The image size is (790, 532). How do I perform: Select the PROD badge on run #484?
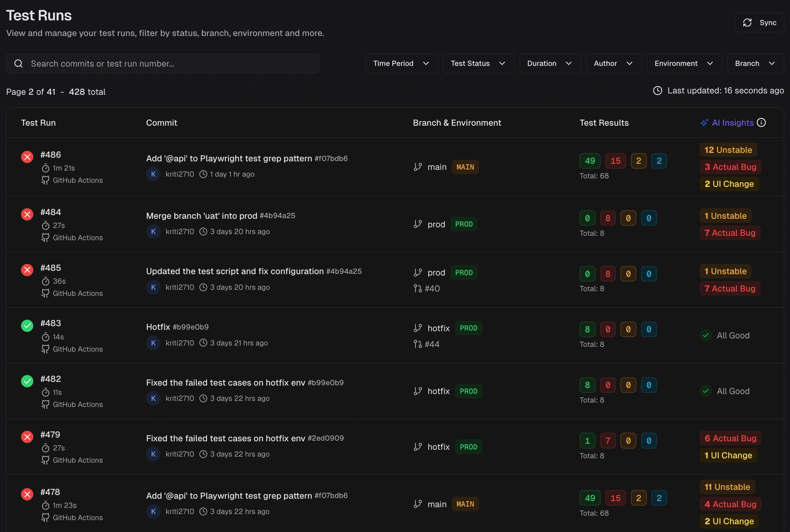[464, 224]
